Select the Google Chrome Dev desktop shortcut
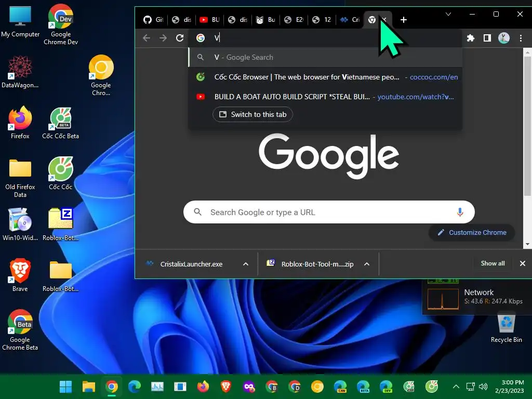Screen dimensions: 532x399 61,25
